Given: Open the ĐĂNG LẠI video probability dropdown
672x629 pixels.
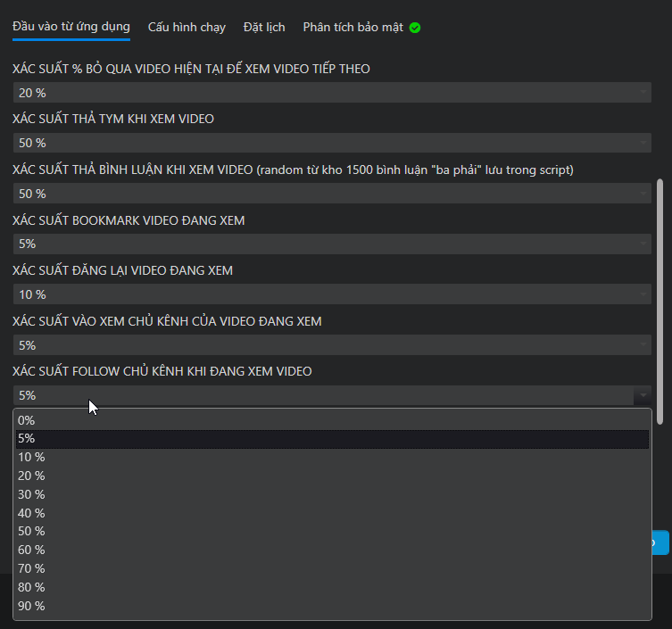Looking at the screenshot, I should pos(332,294).
